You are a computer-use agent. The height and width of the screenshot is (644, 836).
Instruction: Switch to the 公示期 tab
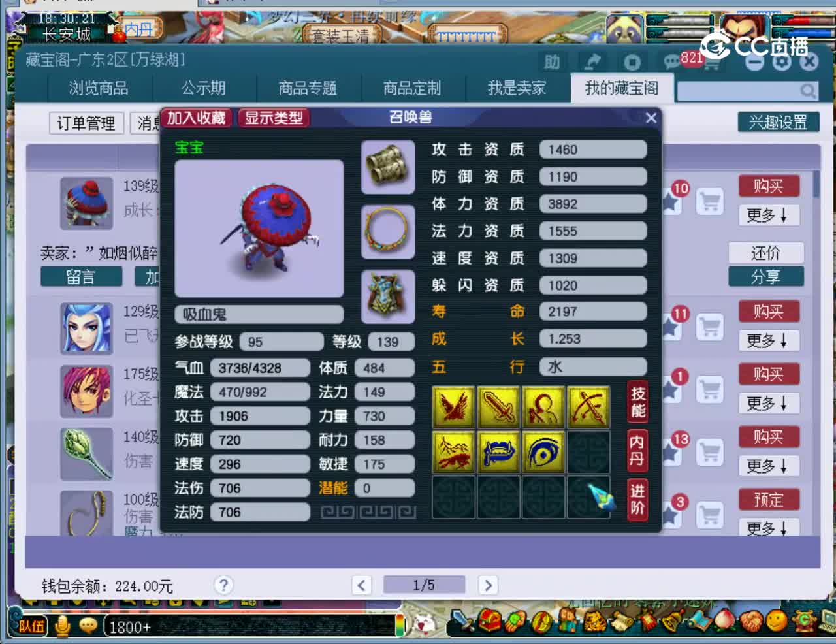pyautogui.click(x=203, y=88)
